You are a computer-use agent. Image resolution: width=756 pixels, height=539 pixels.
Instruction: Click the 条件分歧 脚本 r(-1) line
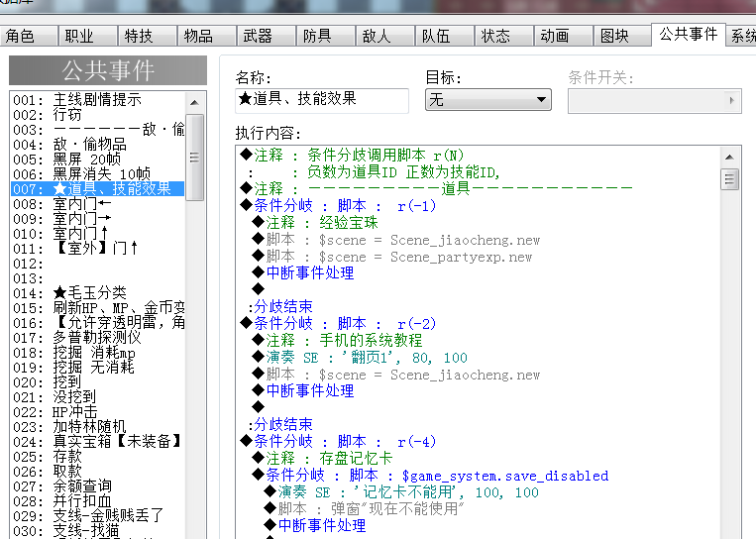[338, 206]
